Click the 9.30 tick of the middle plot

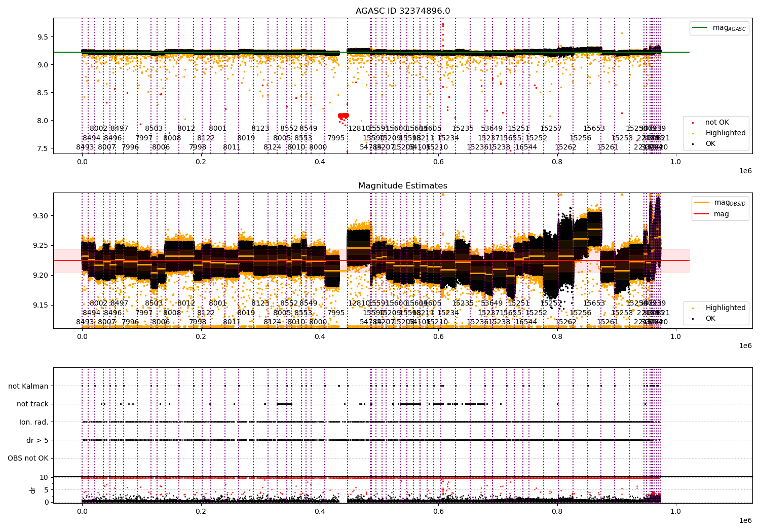(41, 216)
